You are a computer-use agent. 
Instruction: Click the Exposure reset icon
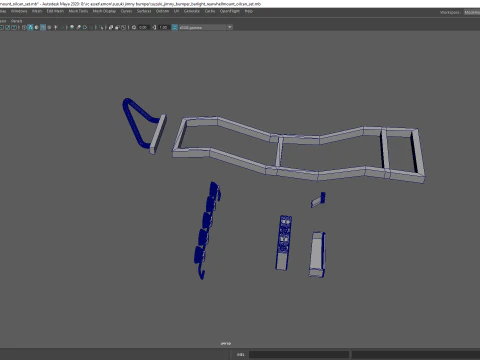[x=134, y=27]
